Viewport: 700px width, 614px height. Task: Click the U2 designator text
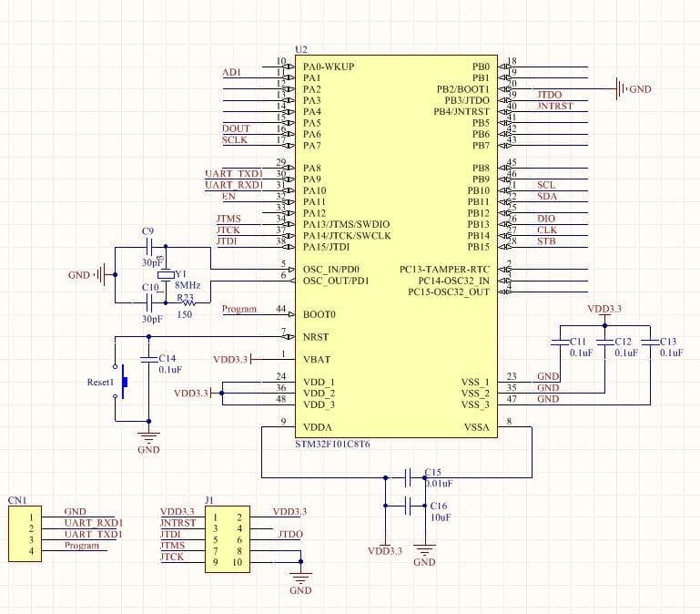click(x=301, y=49)
